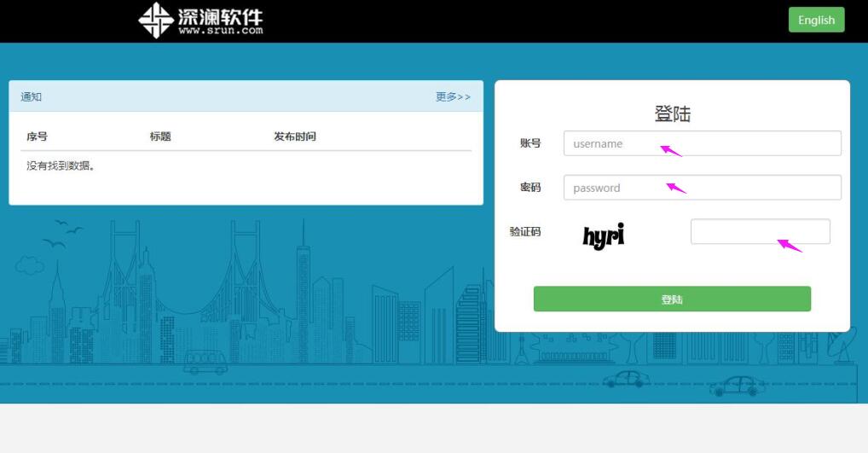Click the www.srun.com logo text

220,31
